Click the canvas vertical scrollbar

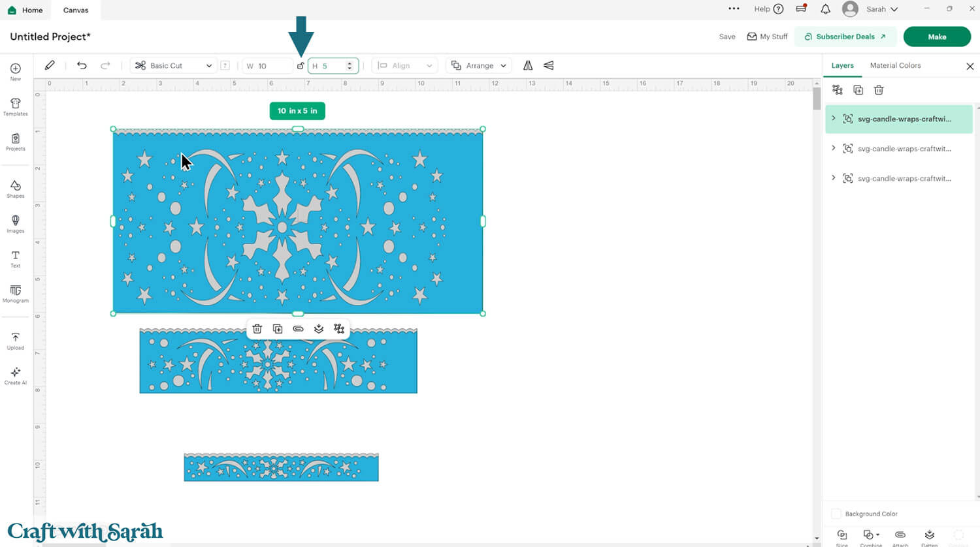click(817, 98)
